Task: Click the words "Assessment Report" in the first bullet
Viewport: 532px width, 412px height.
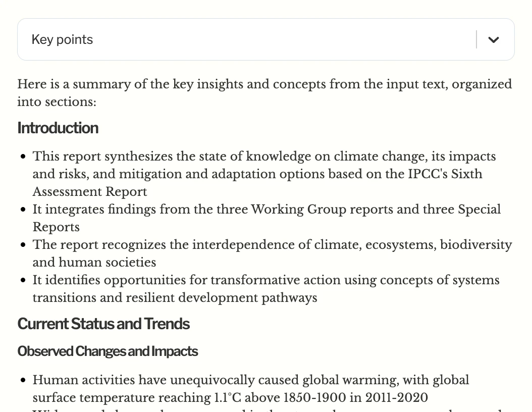Action: click(x=90, y=192)
